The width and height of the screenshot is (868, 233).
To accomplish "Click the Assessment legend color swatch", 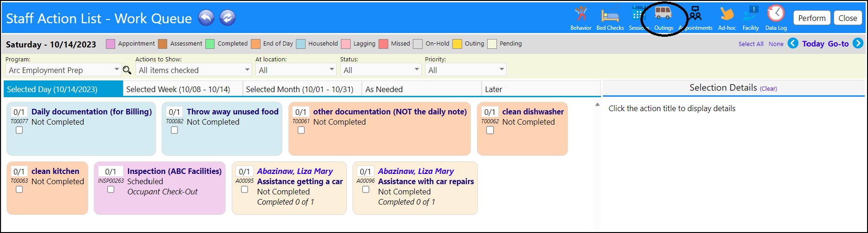I will coord(163,44).
